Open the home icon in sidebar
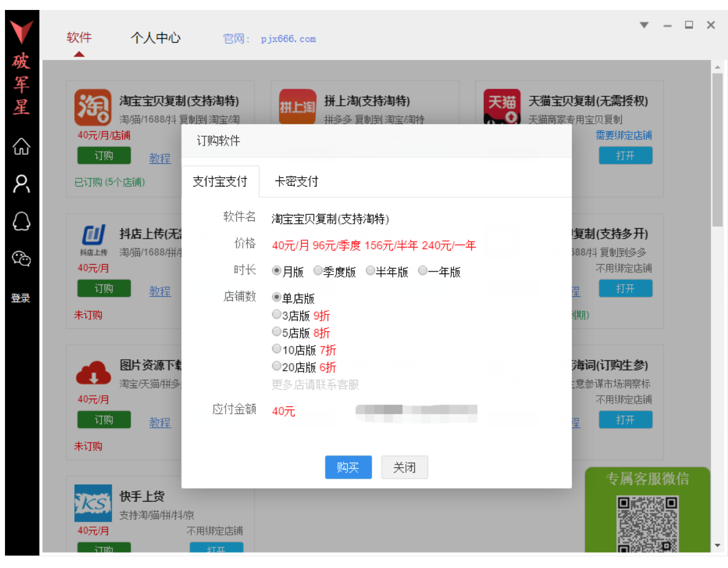728x568 pixels. [x=22, y=147]
